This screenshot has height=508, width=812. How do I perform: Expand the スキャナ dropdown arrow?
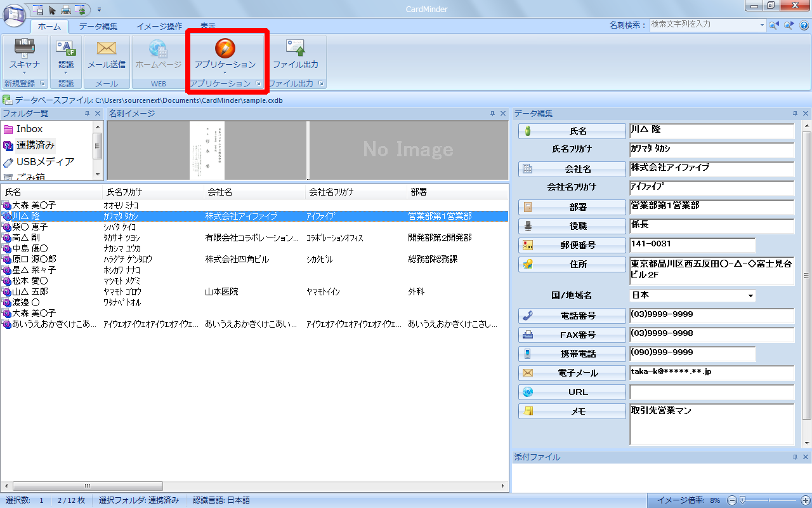pyautogui.click(x=25, y=72)
